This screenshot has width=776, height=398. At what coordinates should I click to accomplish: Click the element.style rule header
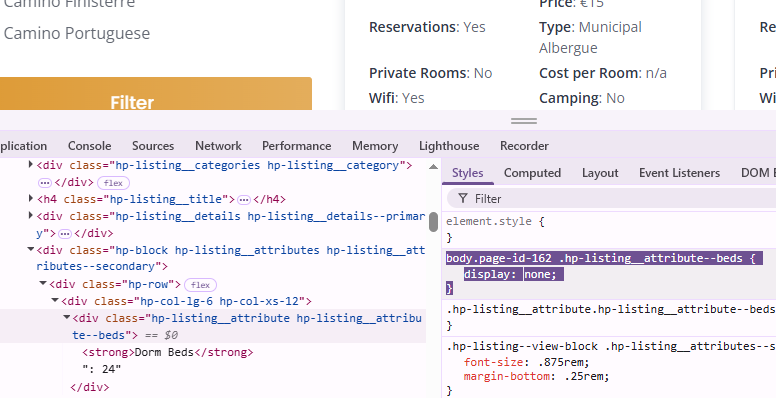[495, 221]
